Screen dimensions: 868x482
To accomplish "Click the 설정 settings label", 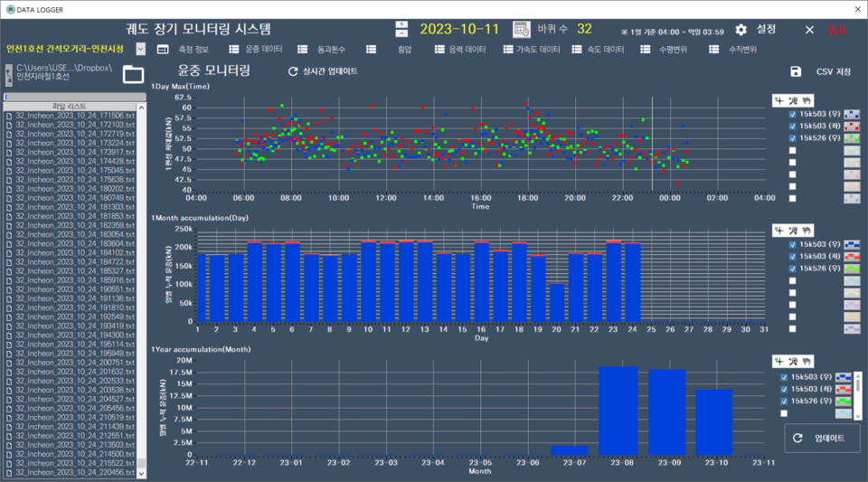I will tap(766, 29).
